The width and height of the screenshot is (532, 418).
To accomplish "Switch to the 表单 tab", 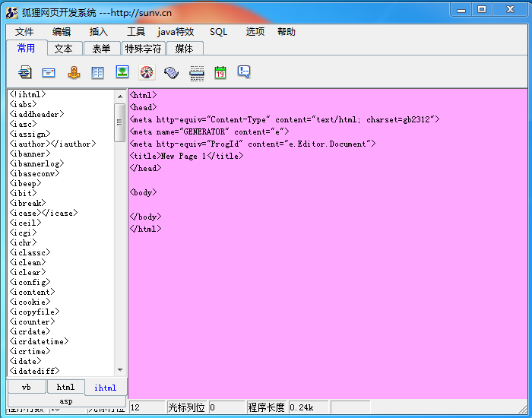I will 101,49.
